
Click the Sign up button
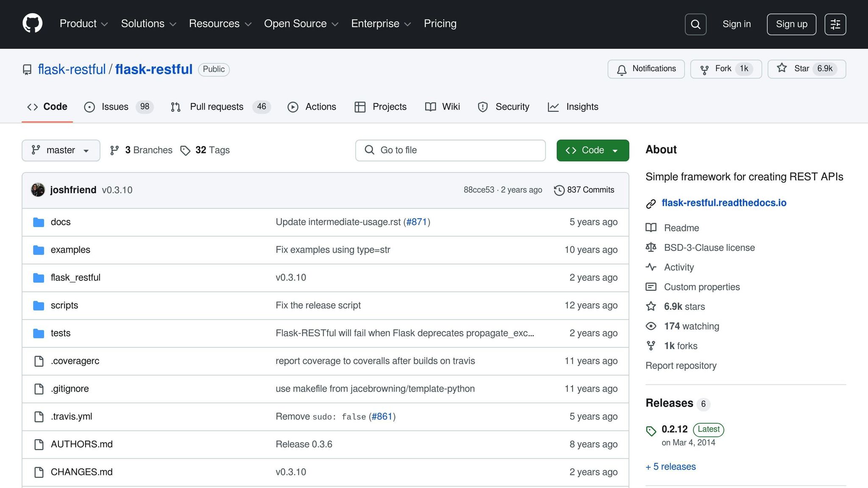(791, 24)
